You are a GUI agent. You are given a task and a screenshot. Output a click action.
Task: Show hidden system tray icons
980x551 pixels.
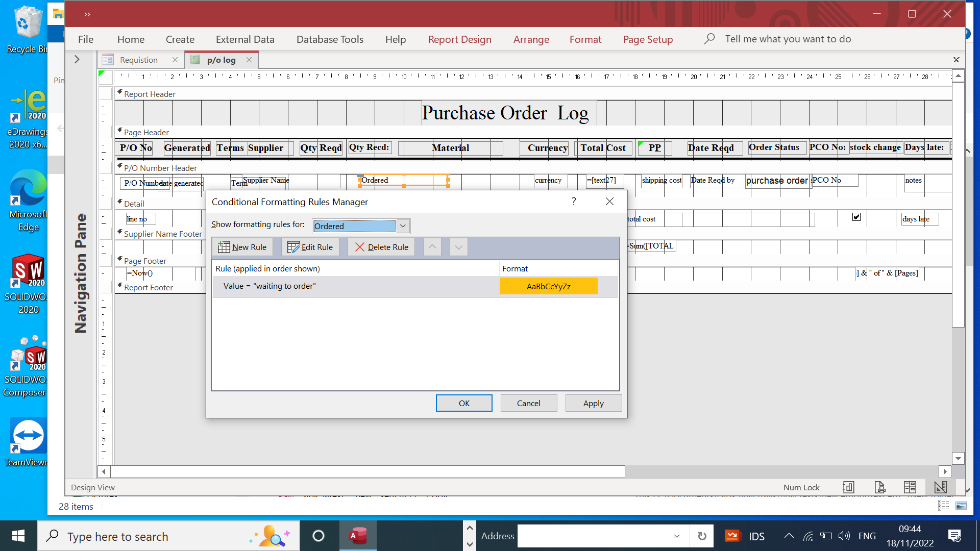pos(789,536)
